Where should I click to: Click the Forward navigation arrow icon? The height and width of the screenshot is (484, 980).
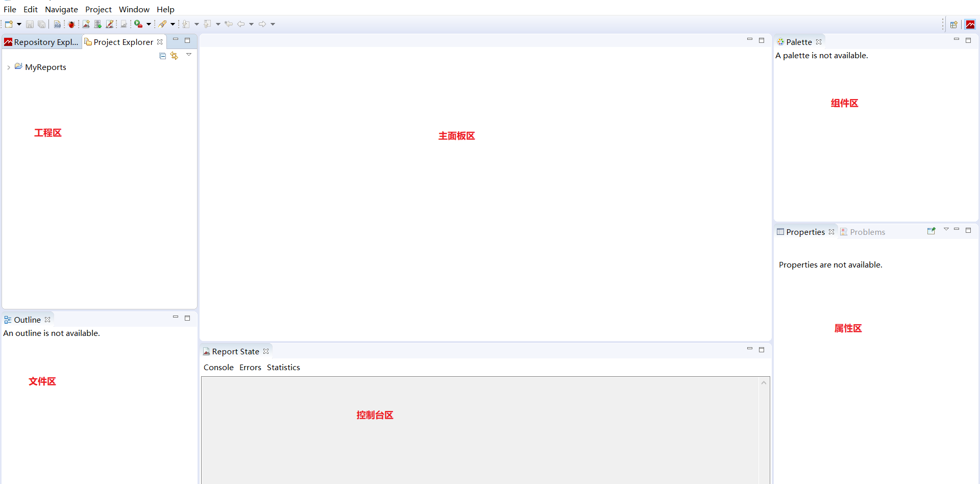tap(262, 24)
